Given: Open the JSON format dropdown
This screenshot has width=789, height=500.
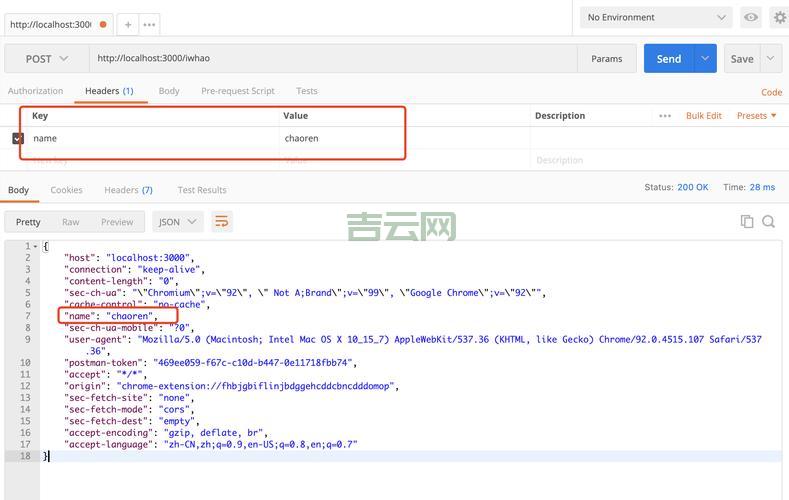Looking at the screenshot, I should click(179, 222).
